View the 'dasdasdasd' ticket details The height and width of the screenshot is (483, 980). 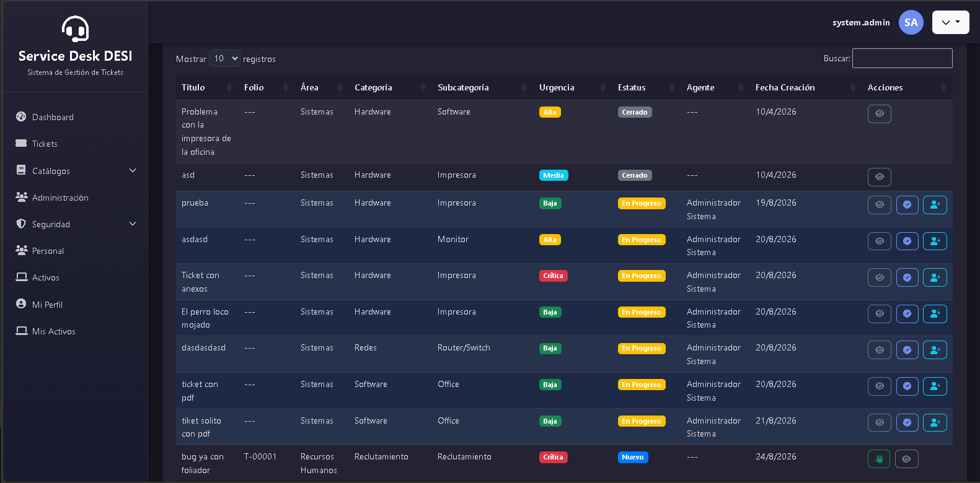[x=880, y=350]
